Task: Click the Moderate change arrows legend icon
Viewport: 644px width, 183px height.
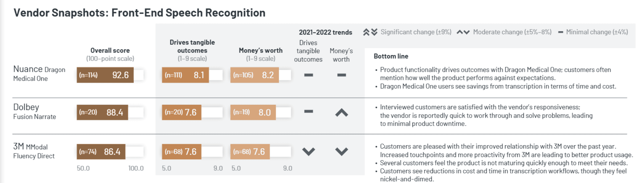Action: (x=463, y=32)
